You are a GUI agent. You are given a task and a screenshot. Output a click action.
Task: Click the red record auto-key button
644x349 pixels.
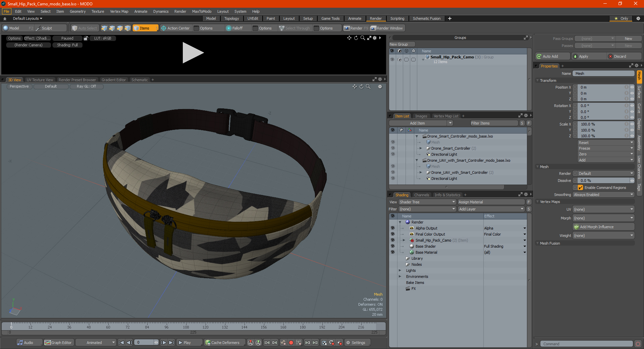[x=291, y=343]
